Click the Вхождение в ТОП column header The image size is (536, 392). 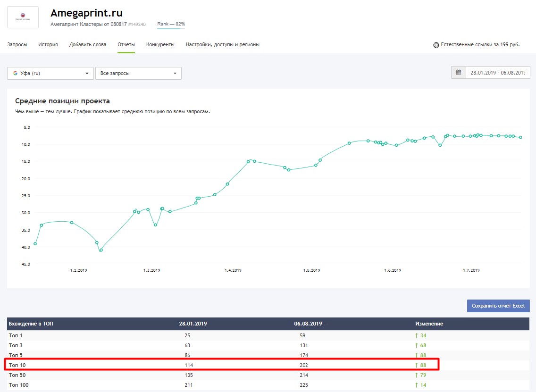point(31,324)
